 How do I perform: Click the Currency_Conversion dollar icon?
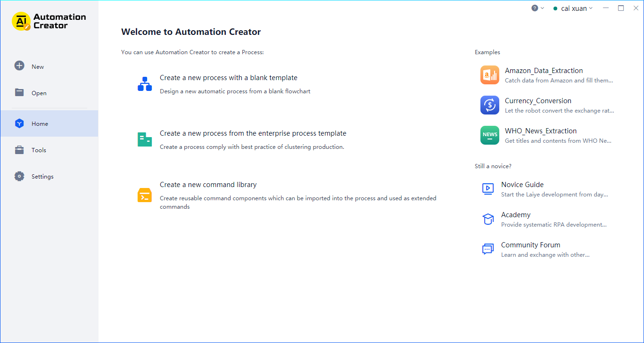(490, 105)
